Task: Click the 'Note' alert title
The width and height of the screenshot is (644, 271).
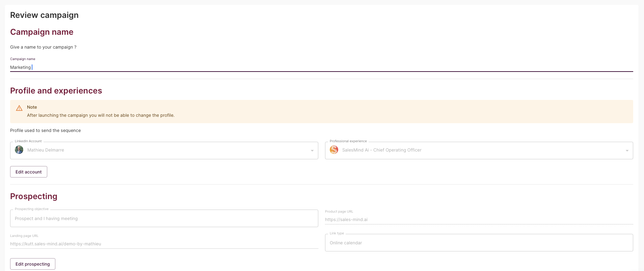Action: coord(32,107)
